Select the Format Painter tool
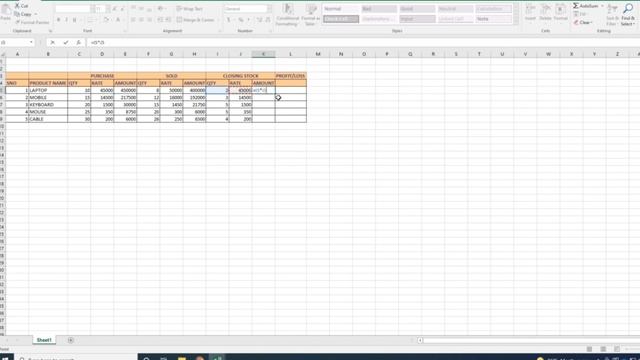This screenshot has width=640, height=360. (31, 22)
